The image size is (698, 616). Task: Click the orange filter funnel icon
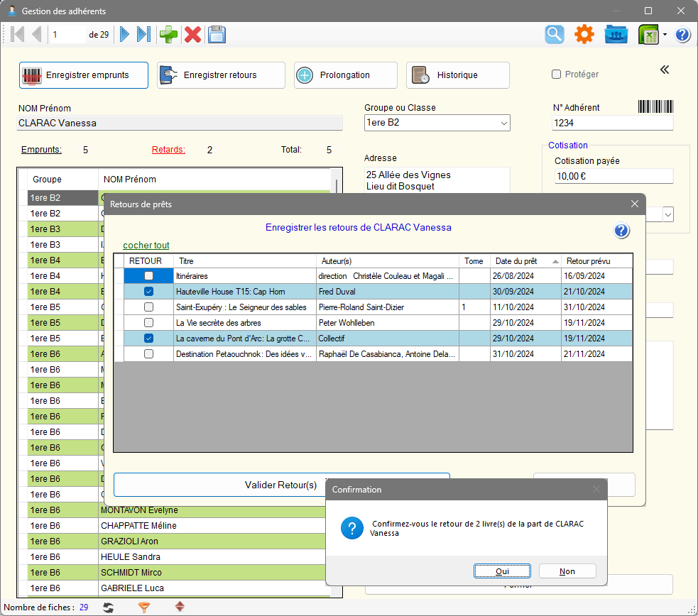coord(143,607)
